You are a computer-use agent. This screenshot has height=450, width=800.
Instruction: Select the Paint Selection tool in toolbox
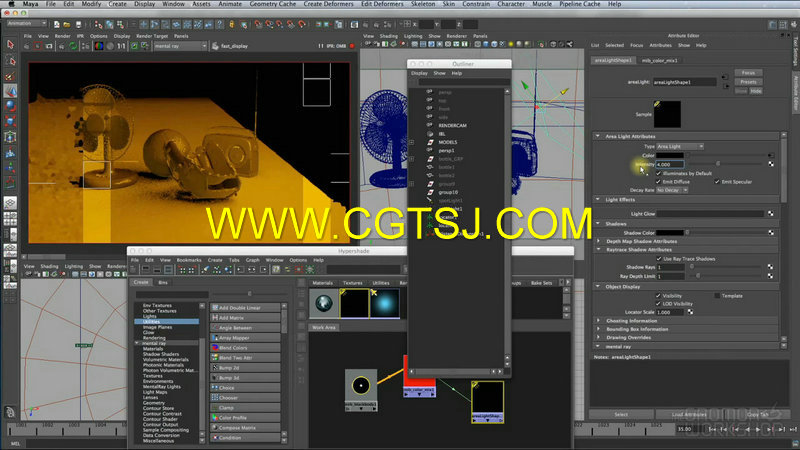[10, 76]
